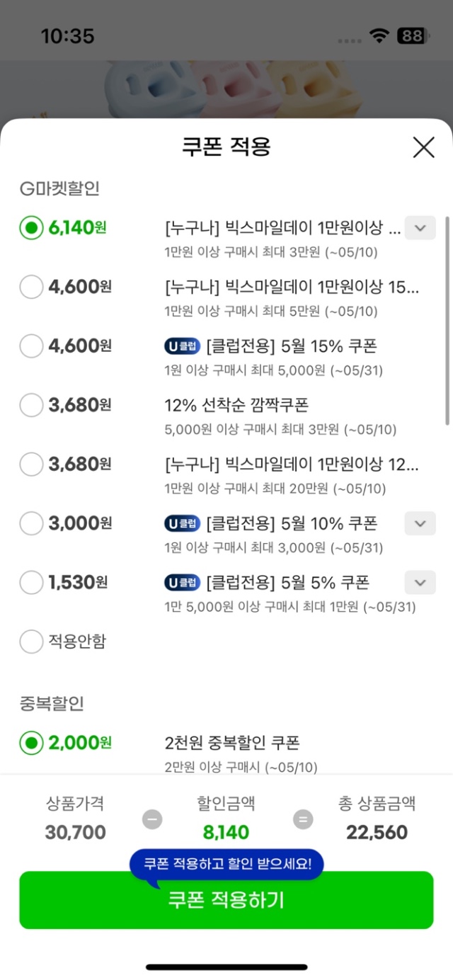Expand the 5월 10% 쿠폰 chevron

[420, 523]
